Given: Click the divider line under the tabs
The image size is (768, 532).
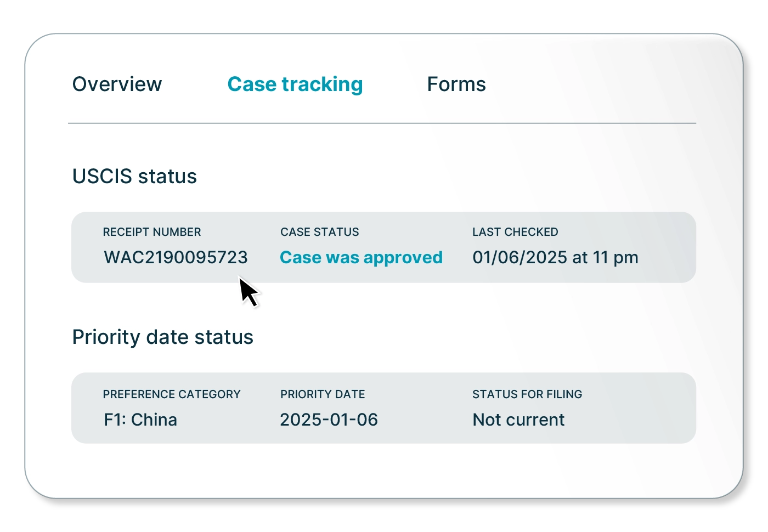Looking at the screenshot, I should pos(382,123).
